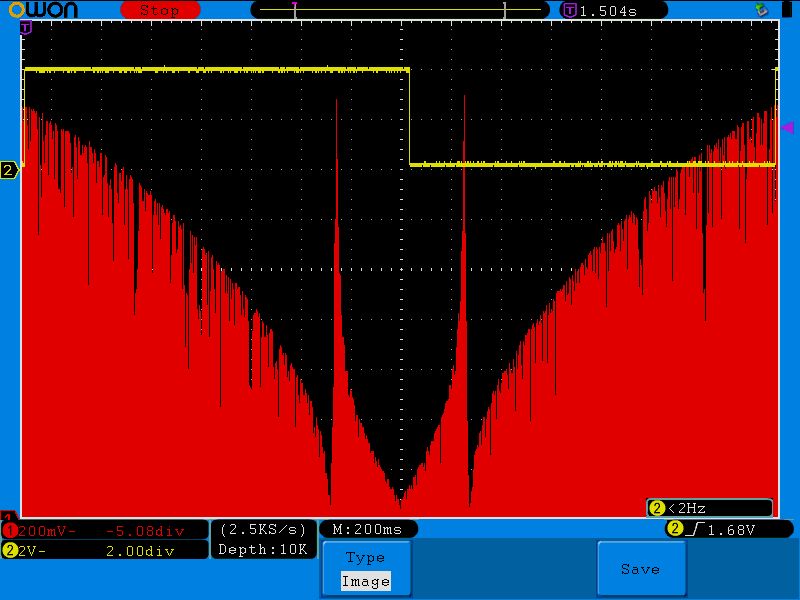
Task: Click the Depth:10K readout
Action: click(x=263, y=549)
